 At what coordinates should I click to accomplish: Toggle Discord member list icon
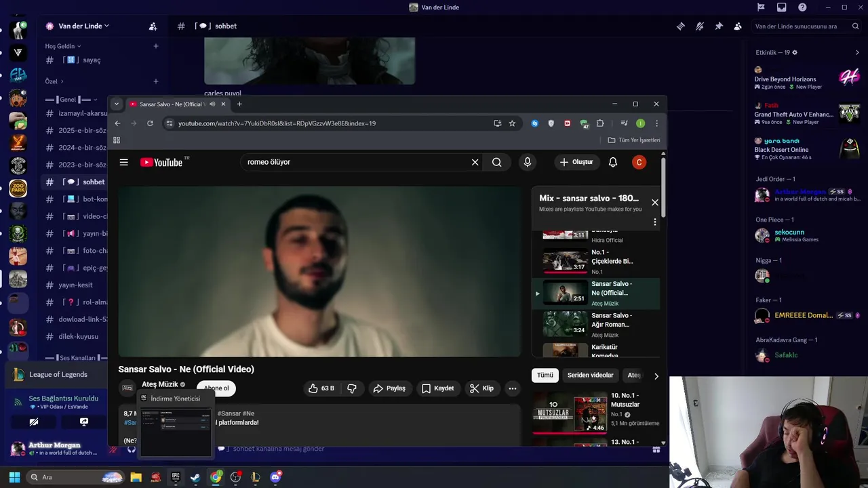click(x=737, y=26)
